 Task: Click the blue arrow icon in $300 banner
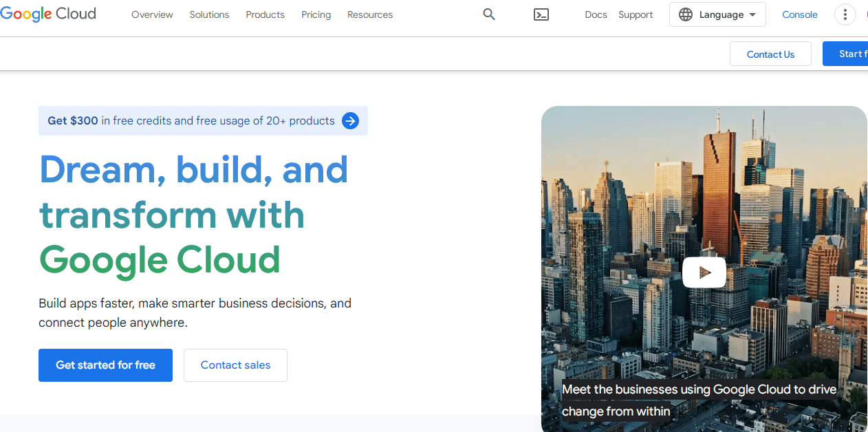[x=351, y=121]
